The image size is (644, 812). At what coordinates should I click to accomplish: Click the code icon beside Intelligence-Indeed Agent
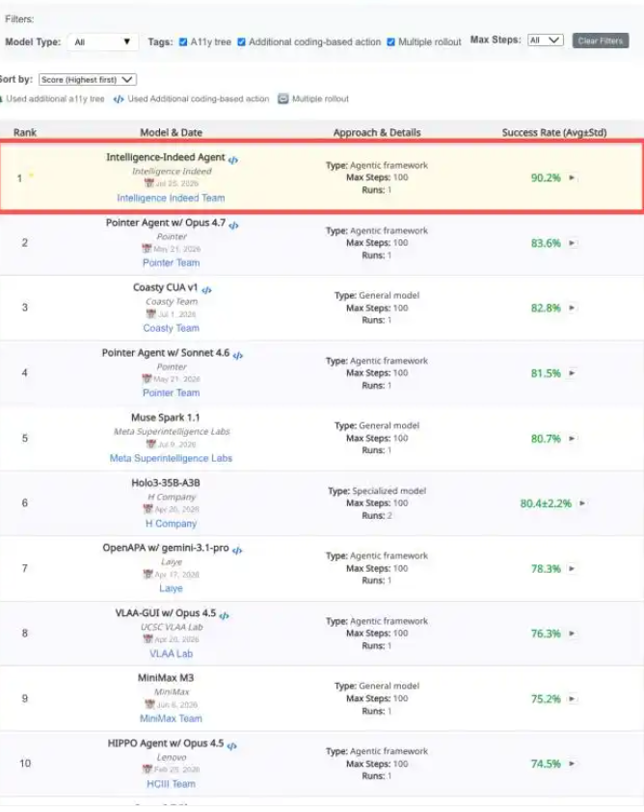(x=233, y=160)
